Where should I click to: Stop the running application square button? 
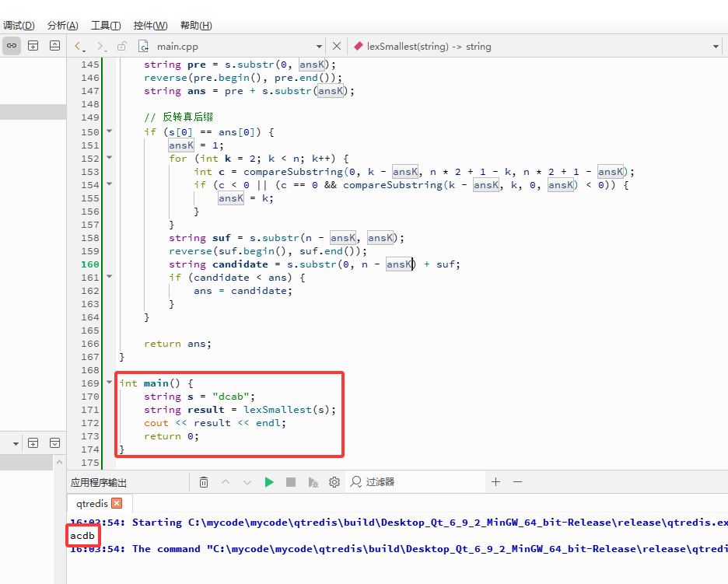point(291,482)
